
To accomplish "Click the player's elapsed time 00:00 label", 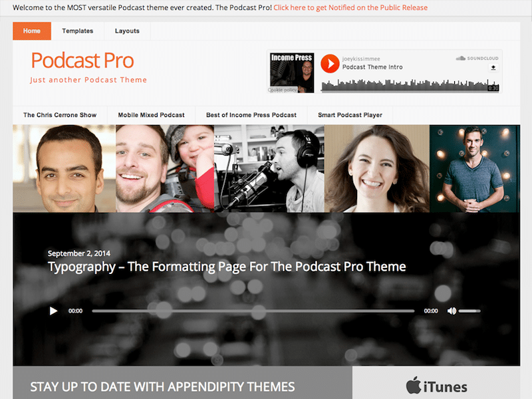I will 75,311.
